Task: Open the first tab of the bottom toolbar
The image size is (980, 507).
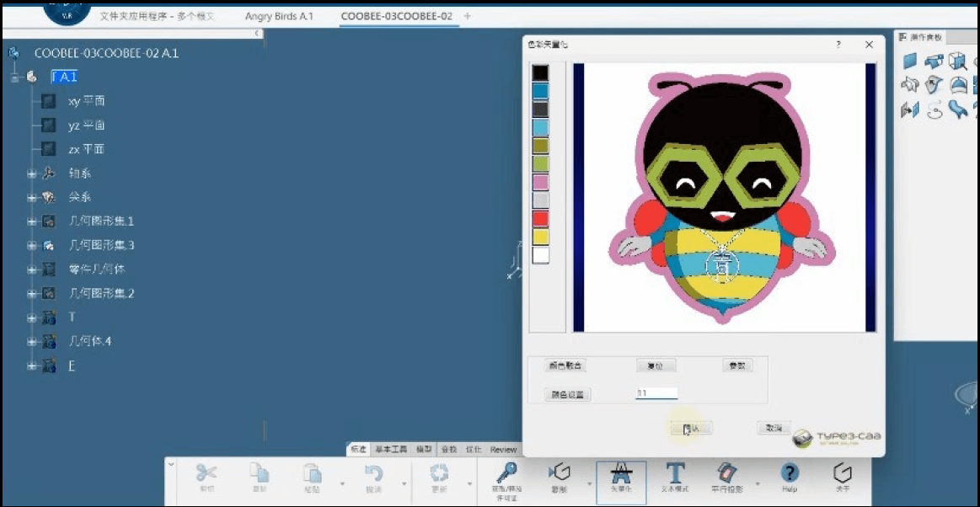Action: (359, 449)
